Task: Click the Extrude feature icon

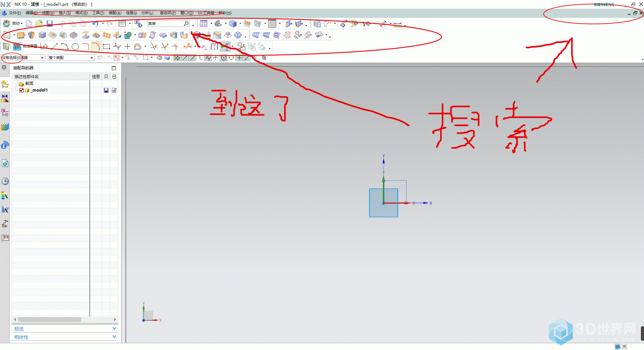Action: click(x=21, y=35)
